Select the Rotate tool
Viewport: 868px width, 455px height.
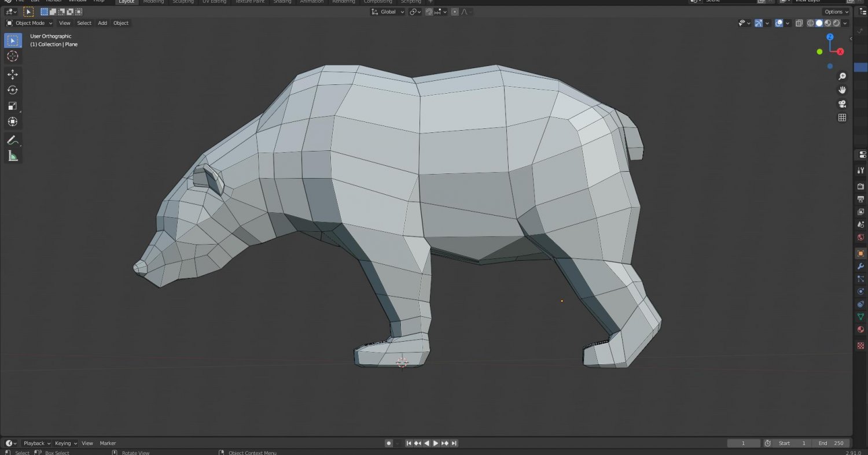(x=13, y=90)
